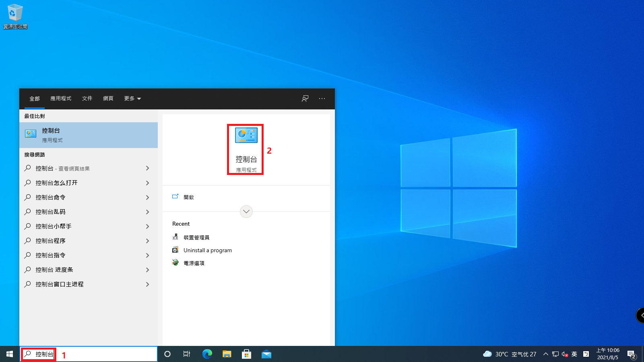
Task: Expand the 控制台怎么打开 suggestion arrow
Action: tap(147, 183)
